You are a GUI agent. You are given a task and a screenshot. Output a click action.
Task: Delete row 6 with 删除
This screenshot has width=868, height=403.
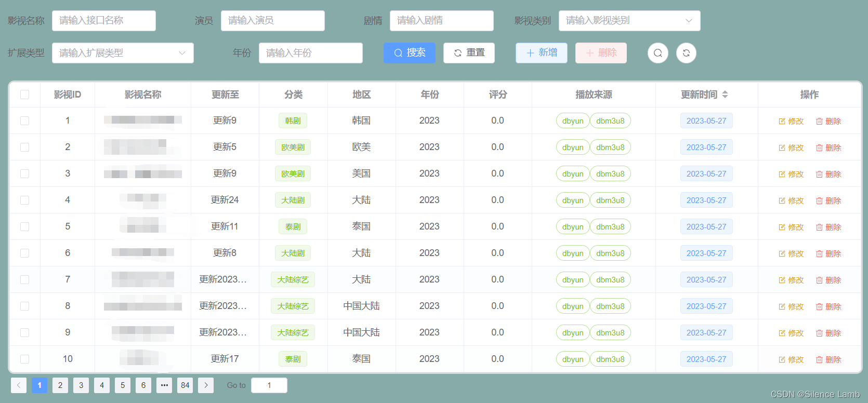[828, 253]
